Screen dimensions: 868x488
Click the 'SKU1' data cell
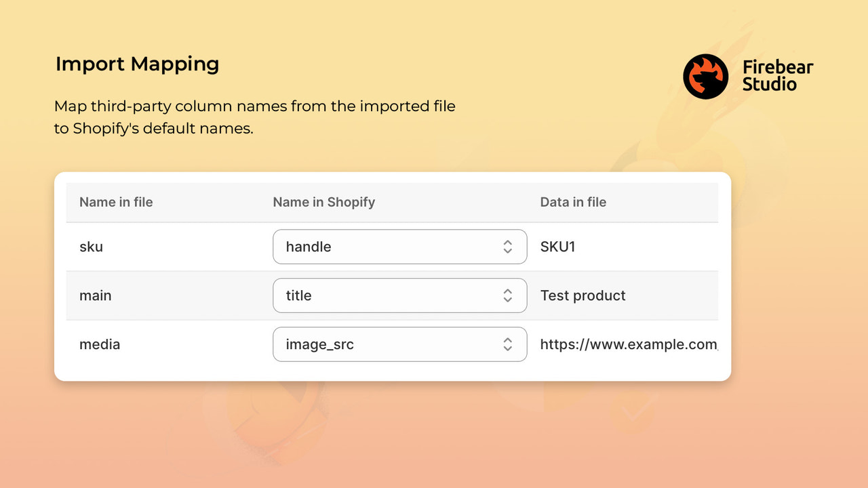tap(557, 247)
